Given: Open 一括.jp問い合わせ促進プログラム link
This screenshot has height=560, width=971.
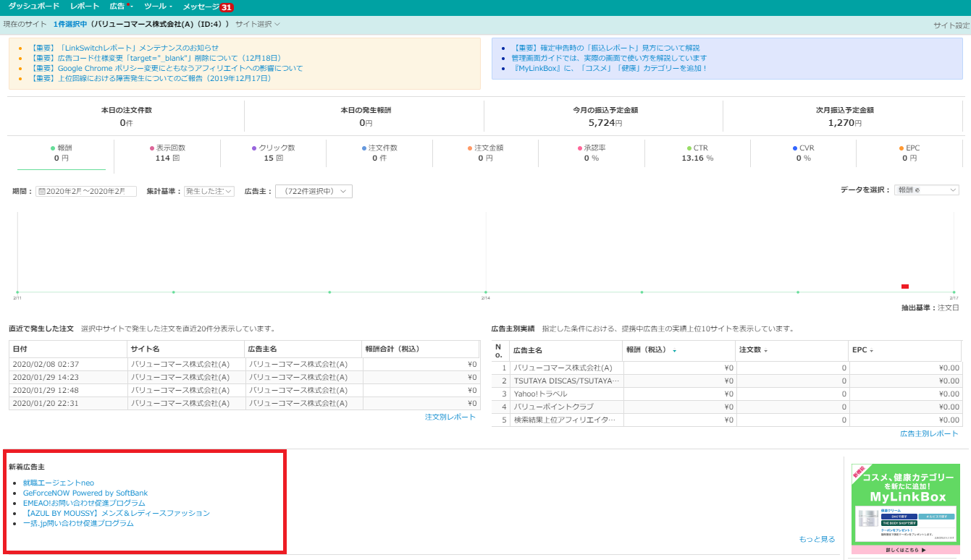Looking at the screenshot, I should pos(78,524).
